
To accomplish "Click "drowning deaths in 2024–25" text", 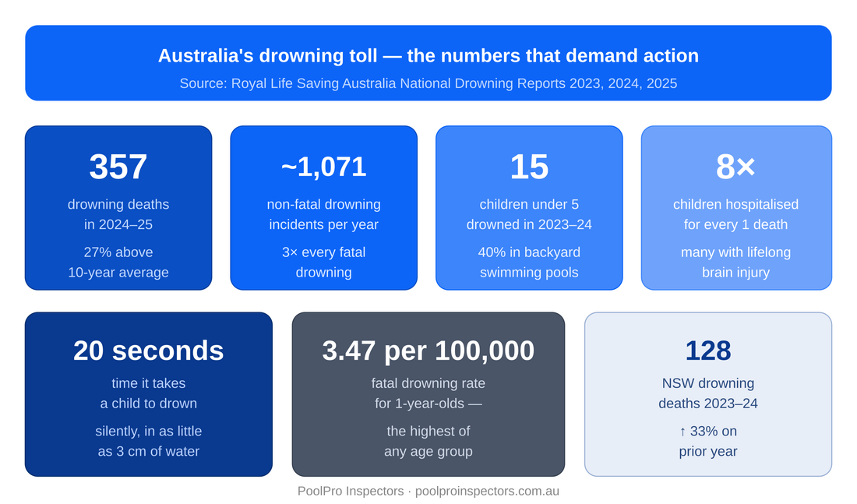I will point(118,214).
